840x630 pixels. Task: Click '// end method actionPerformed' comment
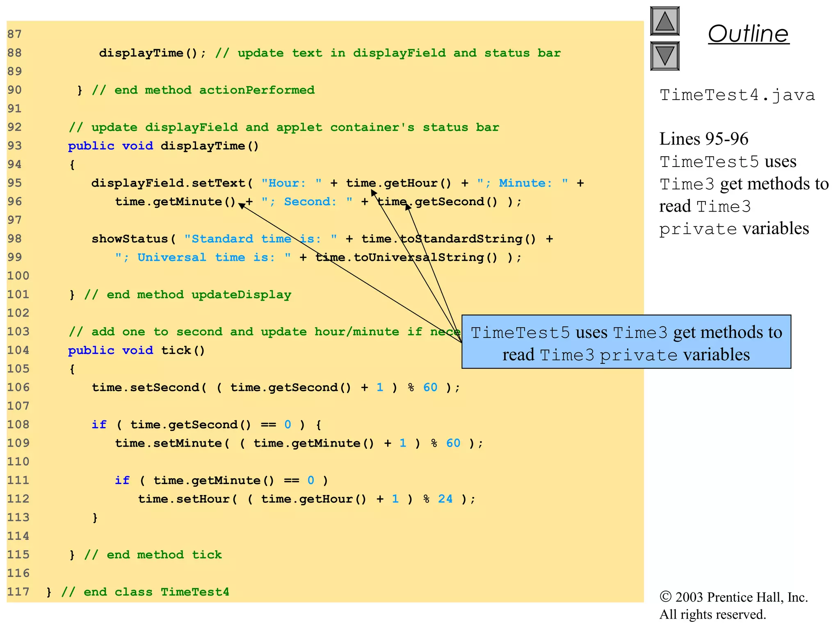[203, 90]
